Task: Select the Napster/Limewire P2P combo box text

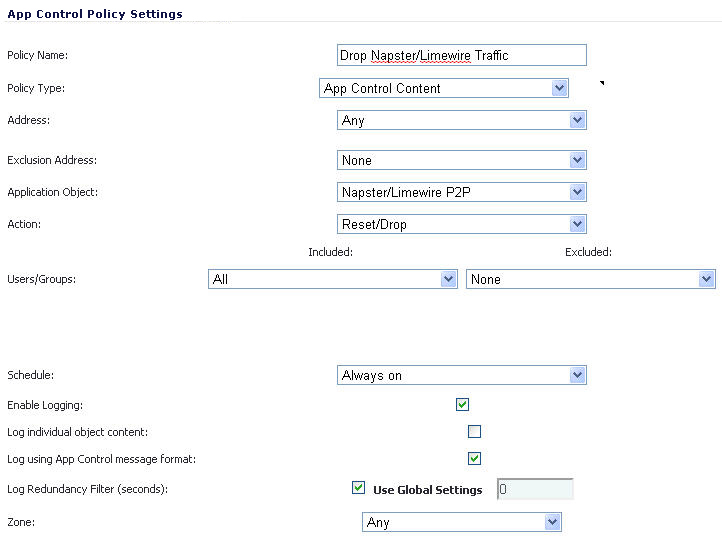Action: tap(406, 192)
